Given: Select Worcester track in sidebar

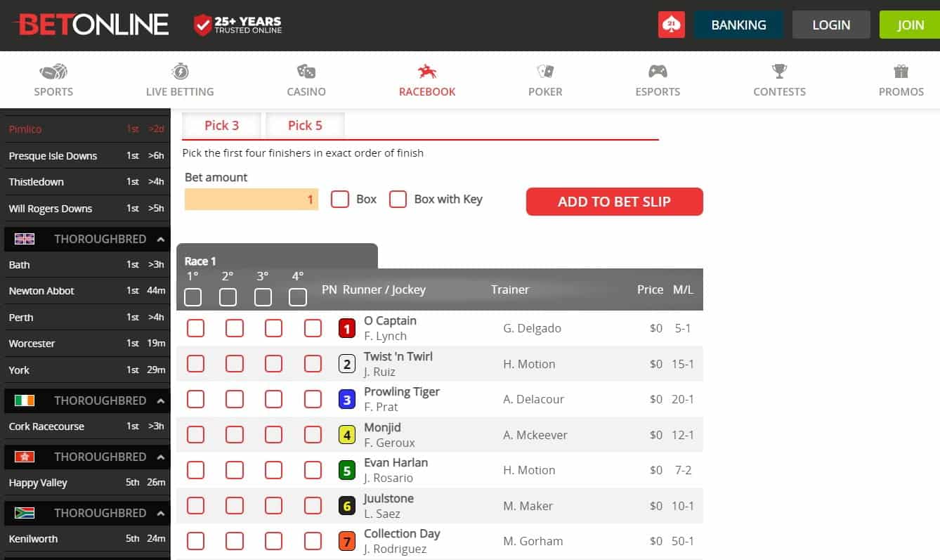Looking at the screenshot, I should click(86, 344).
